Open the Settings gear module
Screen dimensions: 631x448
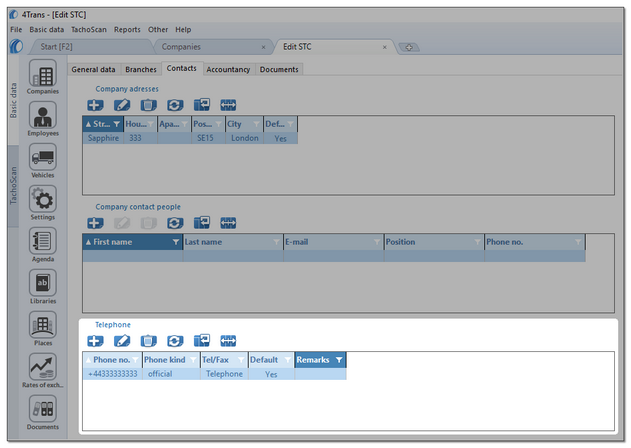(x=43, y=203)
